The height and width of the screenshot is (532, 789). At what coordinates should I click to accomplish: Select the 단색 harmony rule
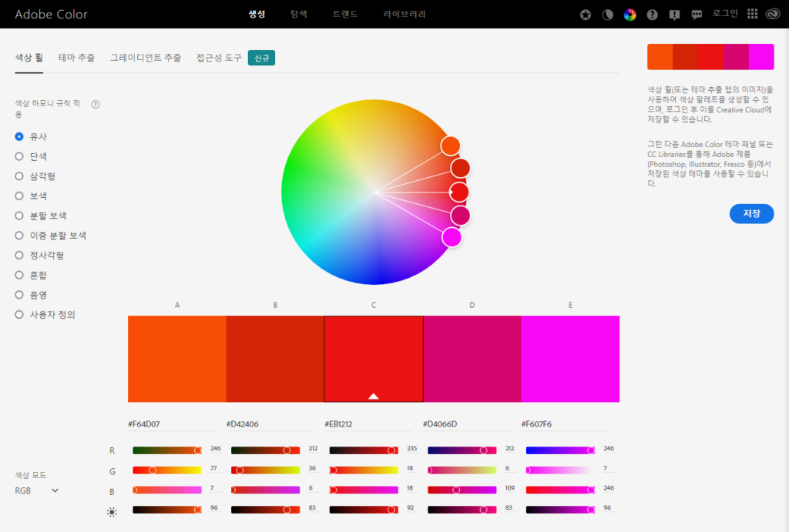click(19, 156)
